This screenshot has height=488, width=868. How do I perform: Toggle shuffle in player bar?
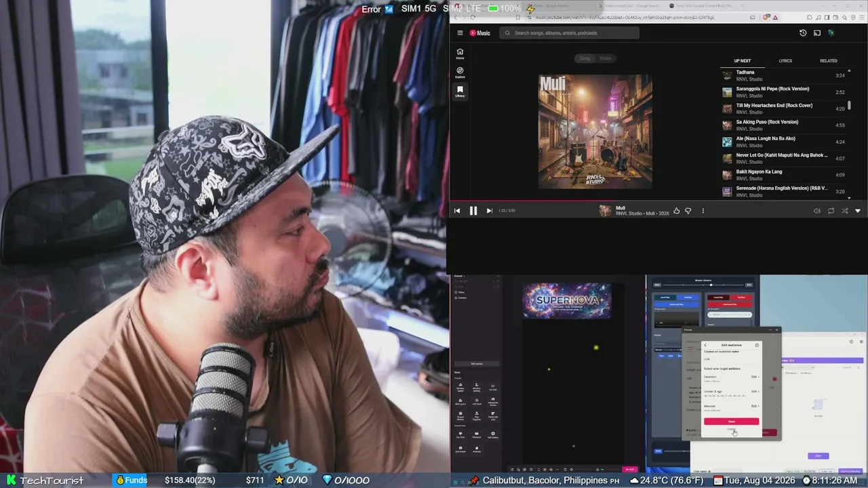click(x=844, y=211)
